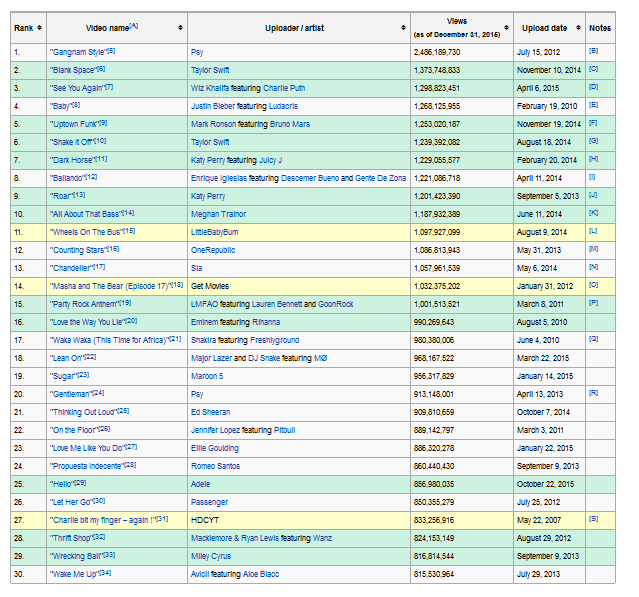
Task: Open Romeo Santos artist link
Action: 215,466
